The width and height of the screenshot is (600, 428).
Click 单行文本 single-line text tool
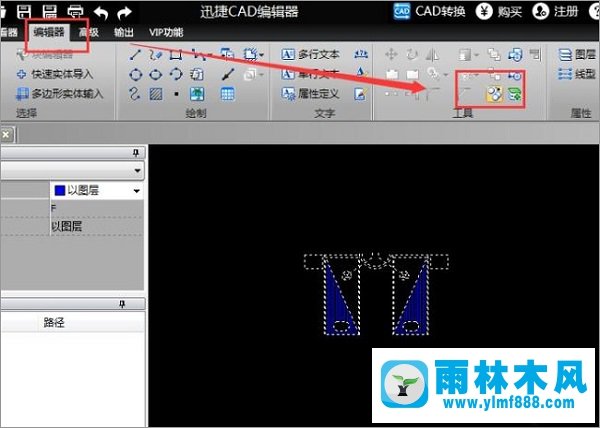[x=310, y=74]
